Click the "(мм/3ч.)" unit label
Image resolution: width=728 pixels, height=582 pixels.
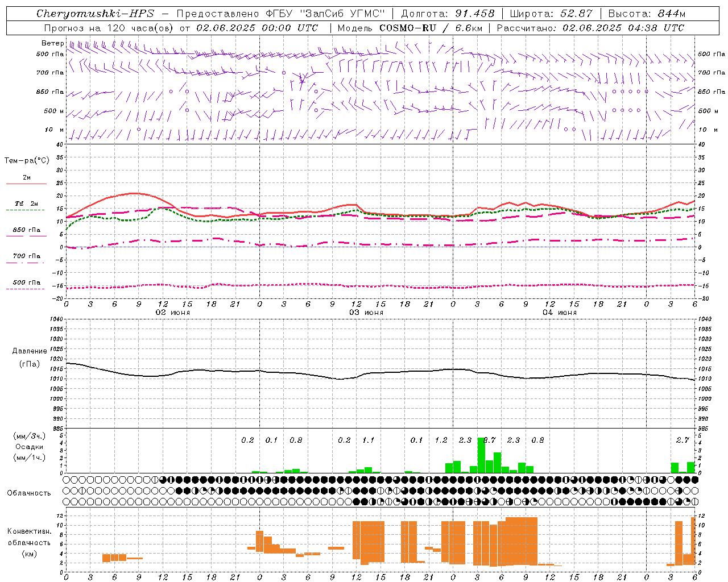coord(30,436)
